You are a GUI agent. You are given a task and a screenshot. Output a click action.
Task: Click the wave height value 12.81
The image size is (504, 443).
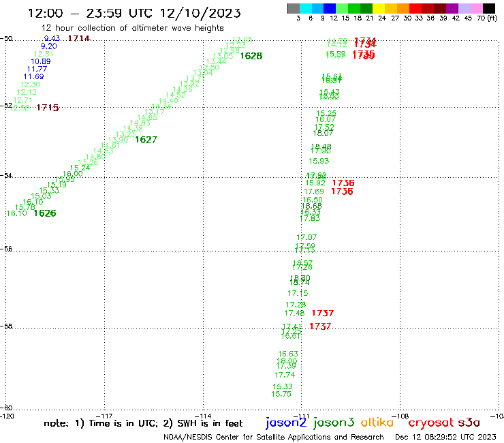[44, 54]
